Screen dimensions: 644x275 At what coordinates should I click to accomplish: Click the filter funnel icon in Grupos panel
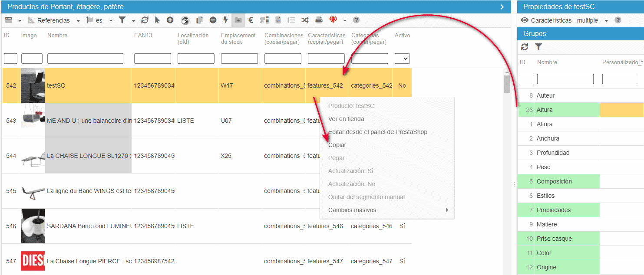click(538, 47)
